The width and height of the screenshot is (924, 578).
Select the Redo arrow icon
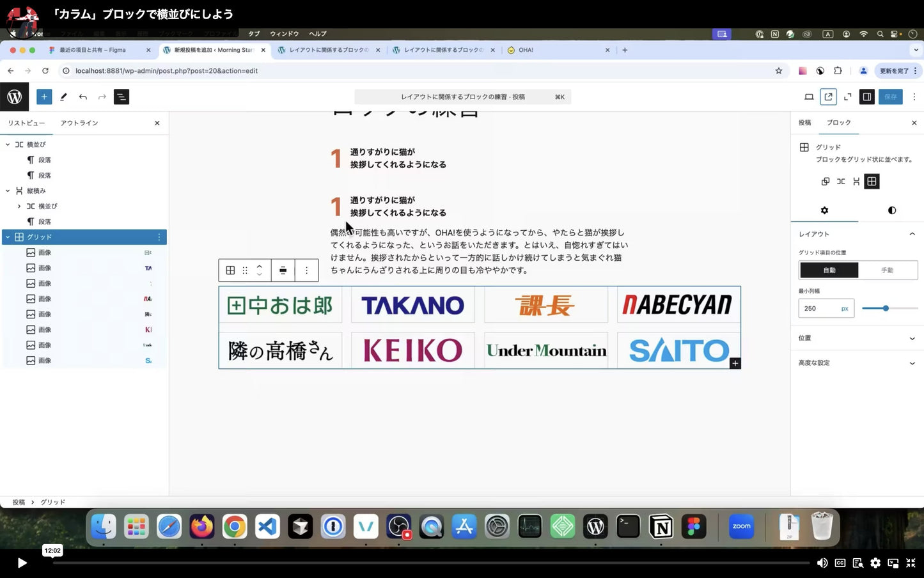[x=102, y=97]
